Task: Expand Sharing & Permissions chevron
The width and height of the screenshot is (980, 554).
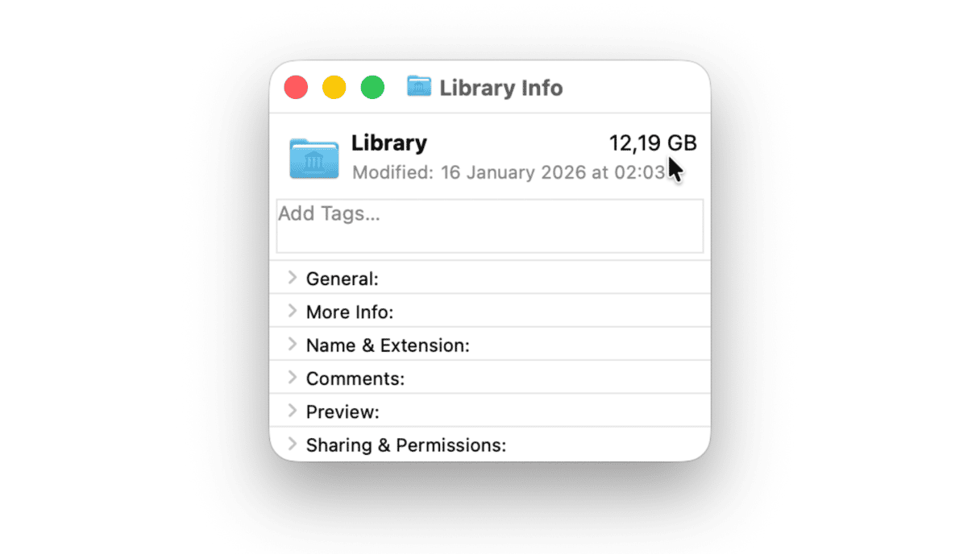Action: 293,444
